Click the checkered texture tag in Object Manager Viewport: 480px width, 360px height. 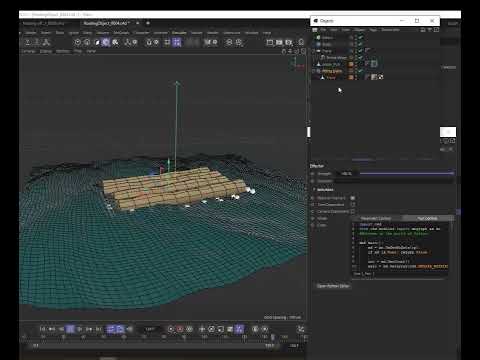(381, 77)
